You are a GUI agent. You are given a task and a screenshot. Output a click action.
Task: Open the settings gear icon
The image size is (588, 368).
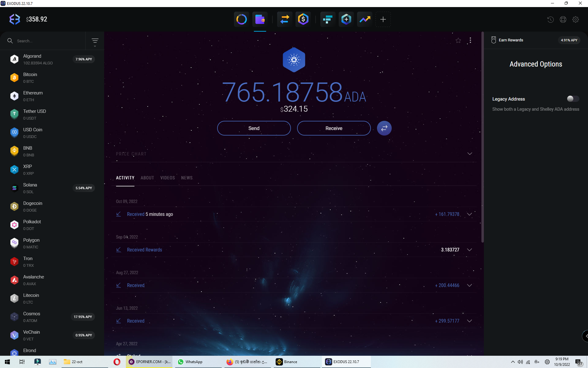click(576, 19)
